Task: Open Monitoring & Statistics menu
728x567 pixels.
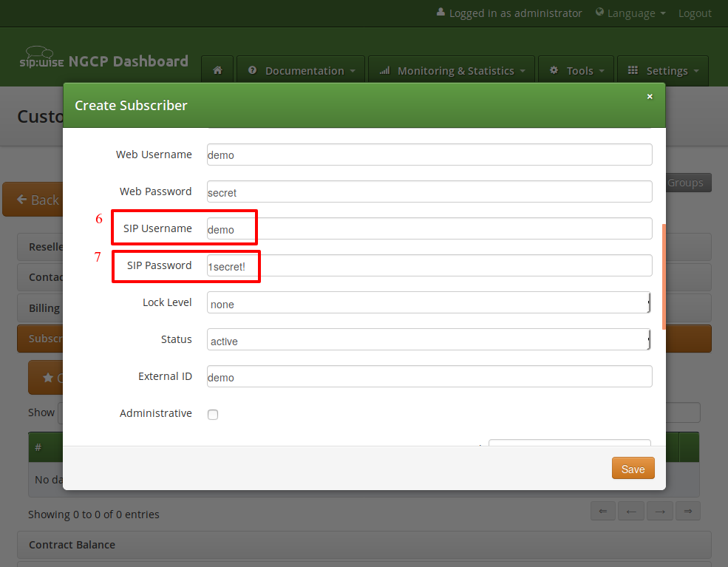Action: click(x=452, y=71)
